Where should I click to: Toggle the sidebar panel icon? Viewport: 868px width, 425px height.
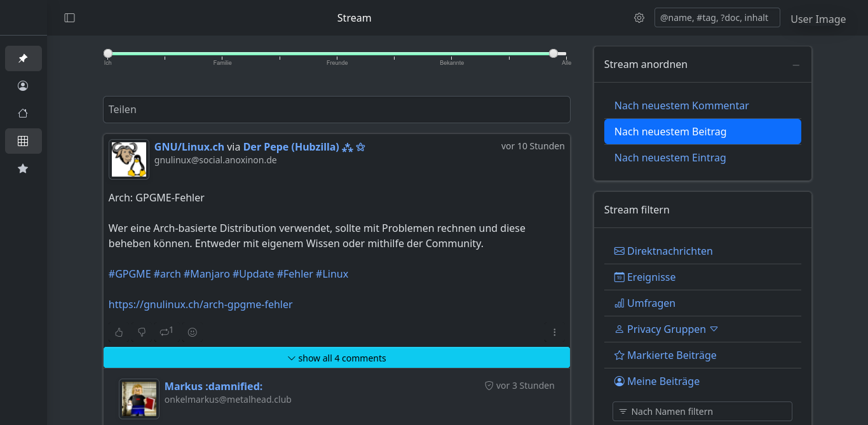click(x=70, y=18)
